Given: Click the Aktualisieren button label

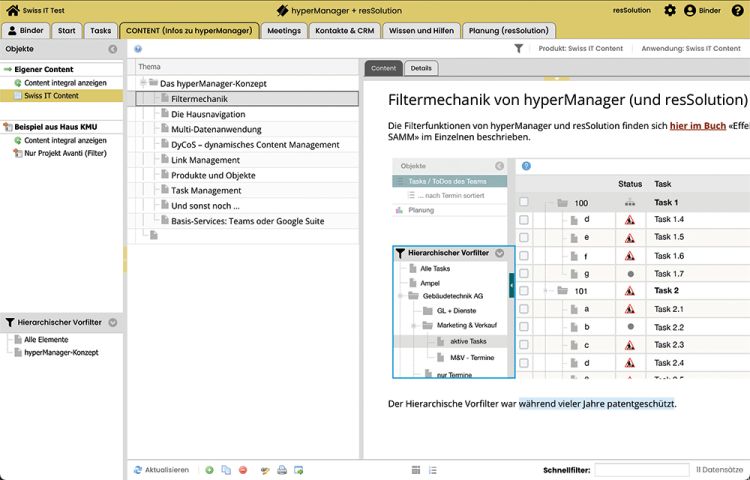Looking at the screenshot, I should 167,470.
